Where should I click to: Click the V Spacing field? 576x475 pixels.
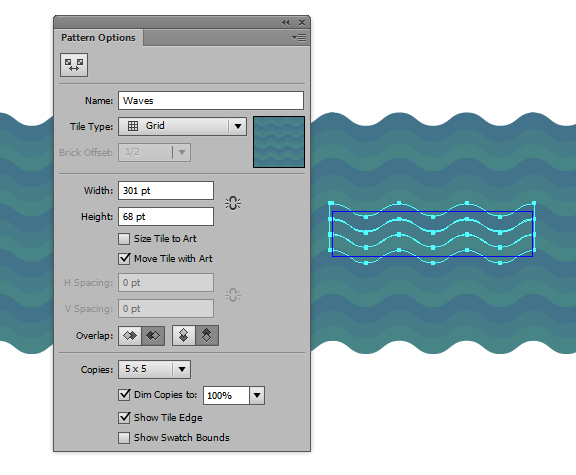coord(166,309)
